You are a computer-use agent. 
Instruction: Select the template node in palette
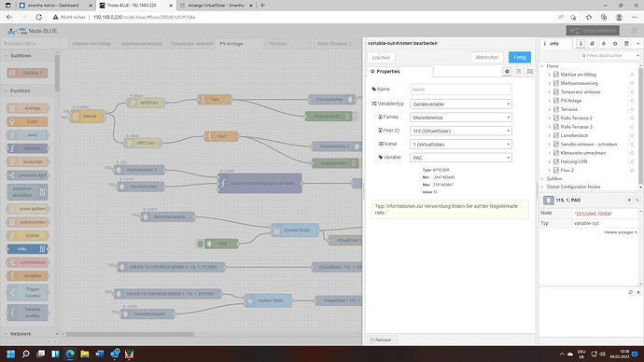[27, 276]
